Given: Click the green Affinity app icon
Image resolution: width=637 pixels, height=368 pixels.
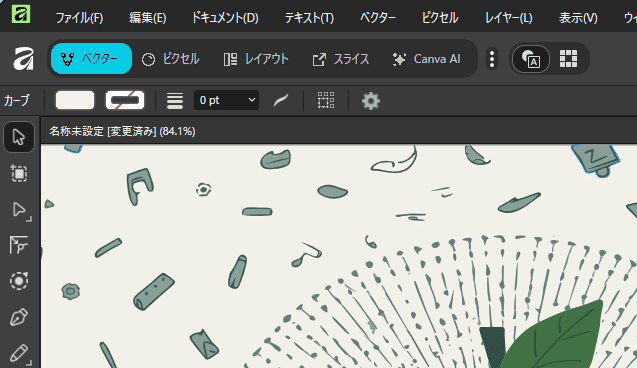Looking at the screenshot, I should 21,13.
